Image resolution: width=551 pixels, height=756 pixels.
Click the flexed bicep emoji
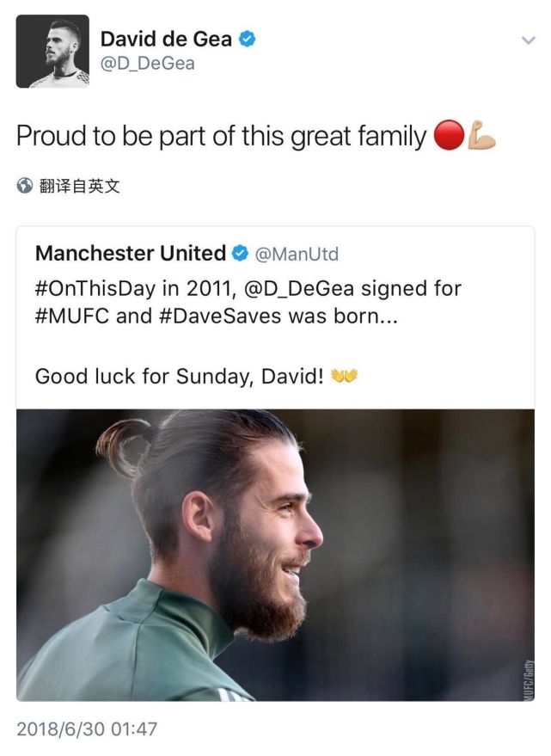pyautogui.click(x=481, y=136)
